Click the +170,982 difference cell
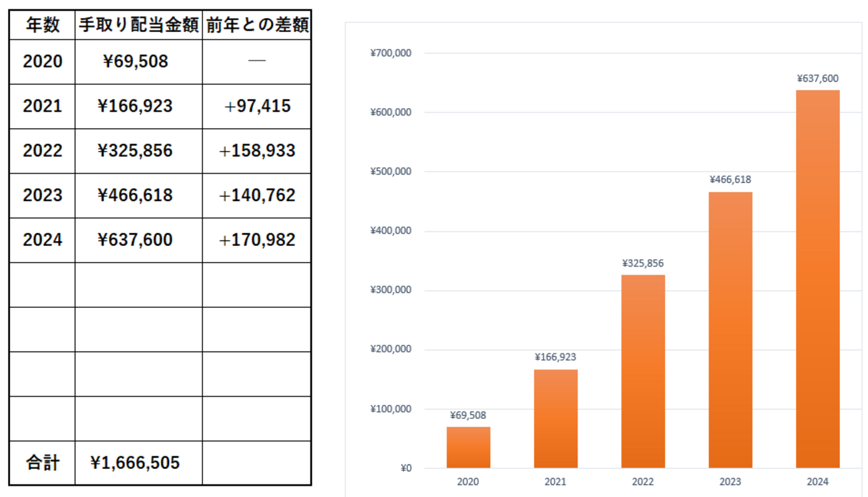The height and width of the screenshot is (497, 868). (x=257, y=239)
